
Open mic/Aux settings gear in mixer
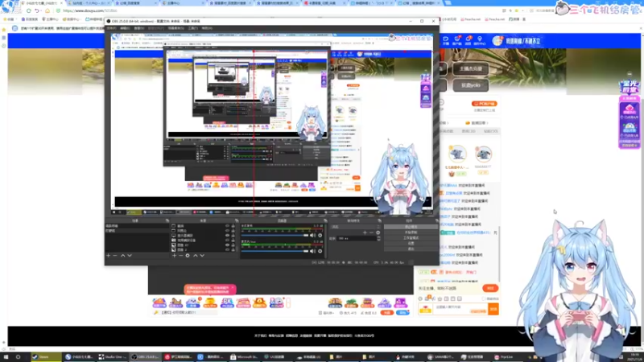tap(320, 251)
